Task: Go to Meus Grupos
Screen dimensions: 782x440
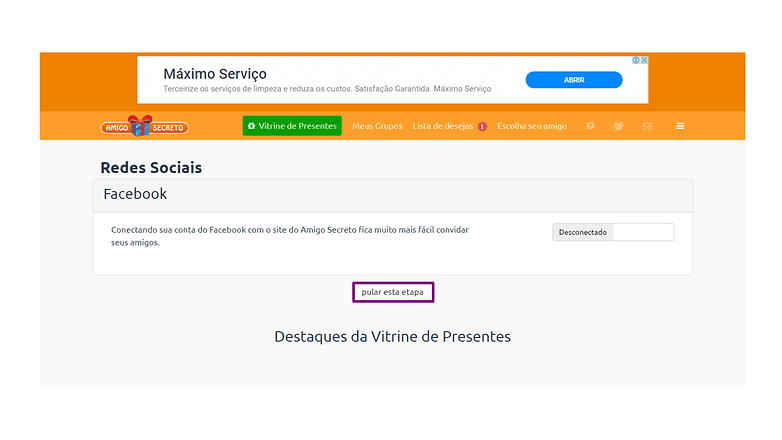Action: point(377,126)
